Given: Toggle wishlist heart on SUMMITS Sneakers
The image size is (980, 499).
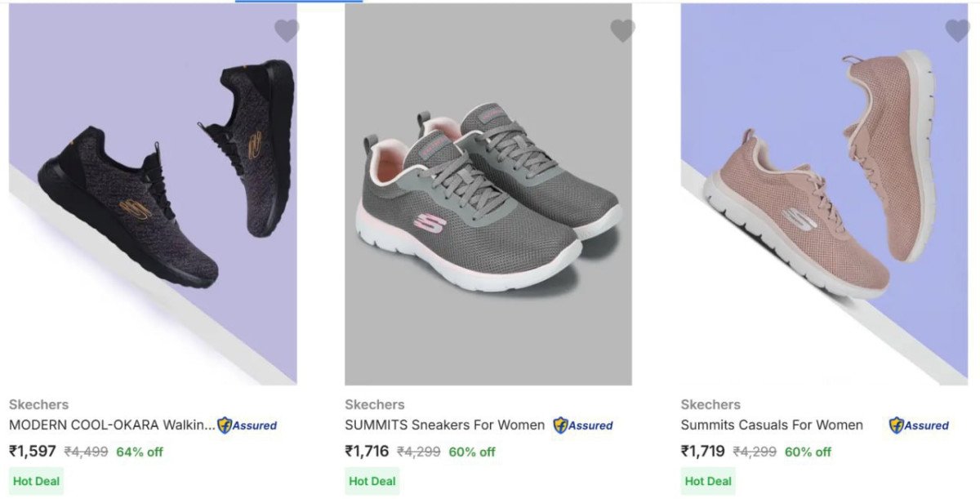Looking at the screenshot, I should (622, 31).
